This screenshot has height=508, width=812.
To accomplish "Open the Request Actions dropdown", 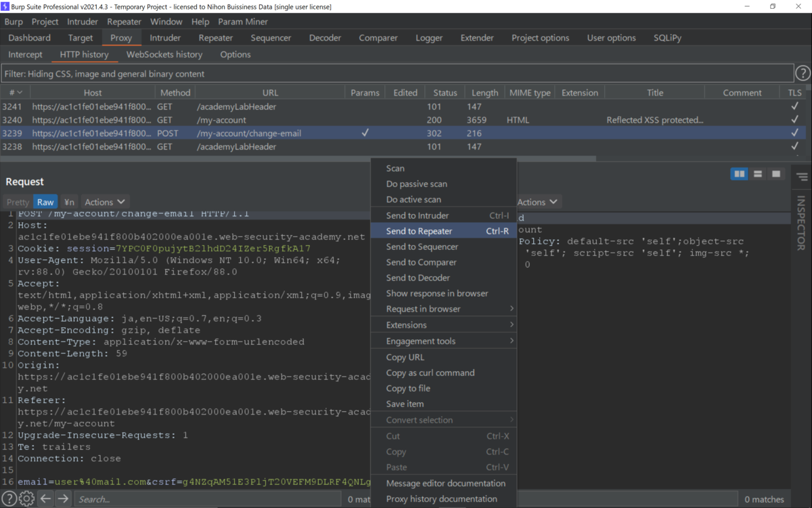I will point(105,202).
